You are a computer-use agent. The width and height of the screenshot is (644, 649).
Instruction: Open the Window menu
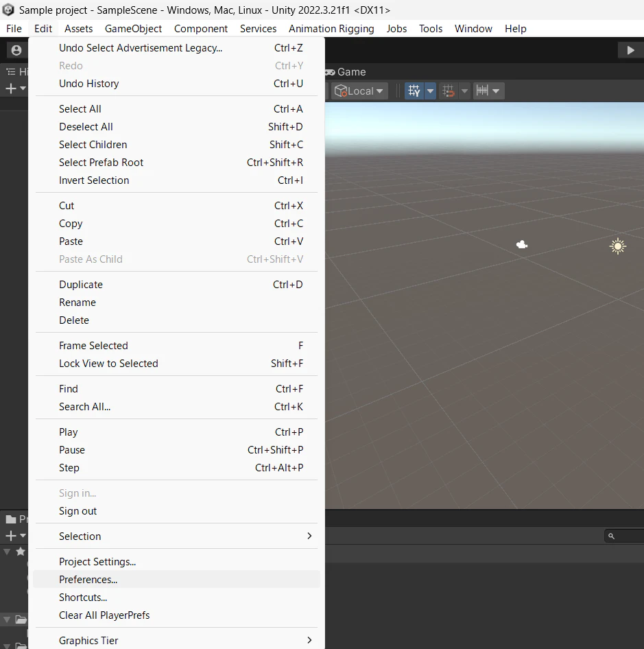473,29
